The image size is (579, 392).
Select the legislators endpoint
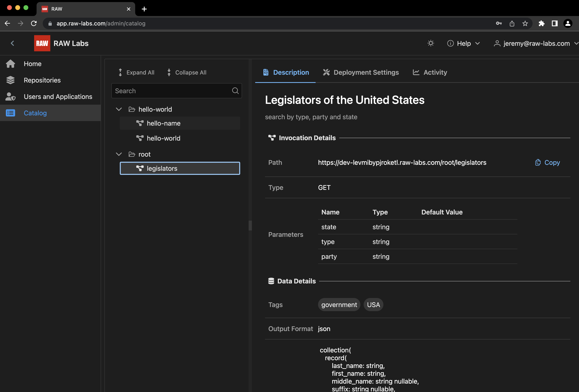180,168
